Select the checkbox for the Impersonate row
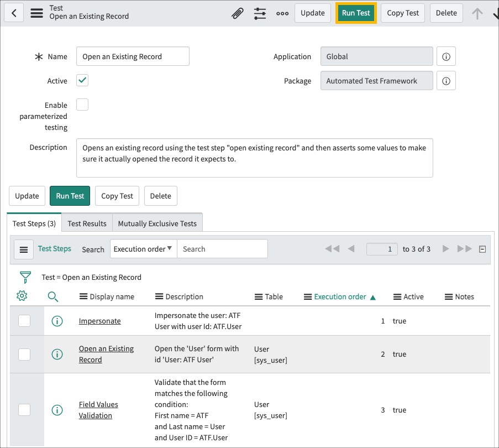Screen dimensions: 499x448 pyautogui.click(x=24, y=321)
